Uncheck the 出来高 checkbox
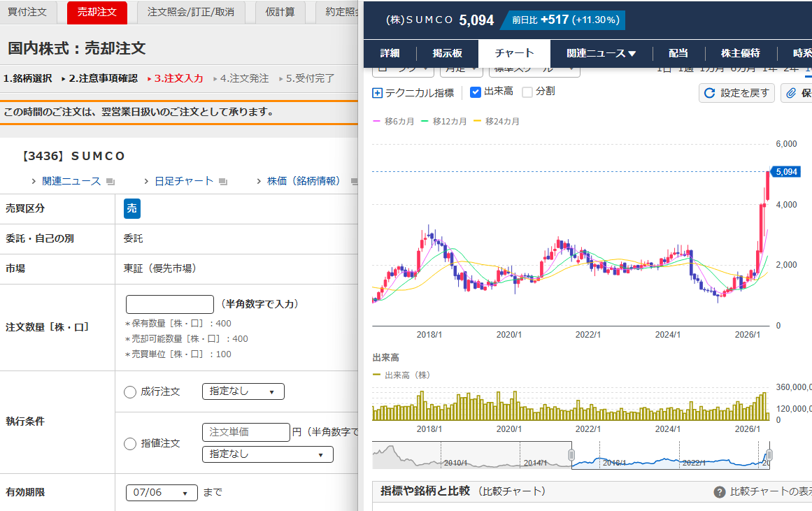The height and width of the screenshot is (511, 812). [476, 92]
